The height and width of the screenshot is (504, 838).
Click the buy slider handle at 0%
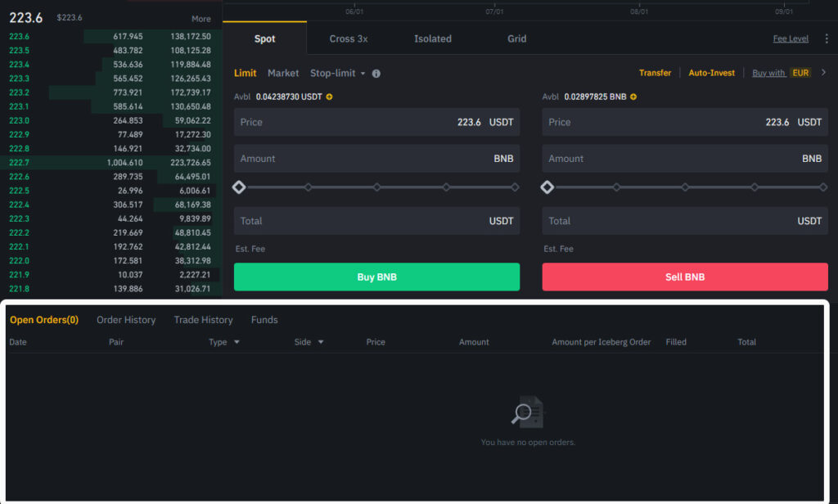point(239,187)
